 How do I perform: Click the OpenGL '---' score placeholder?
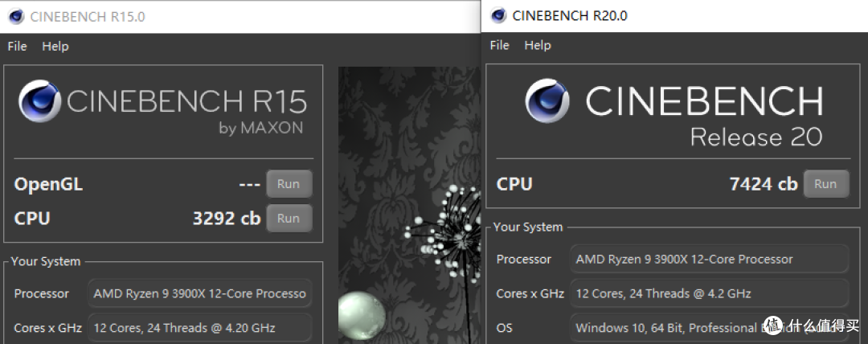pyautogui.click(x=250, y=184)
